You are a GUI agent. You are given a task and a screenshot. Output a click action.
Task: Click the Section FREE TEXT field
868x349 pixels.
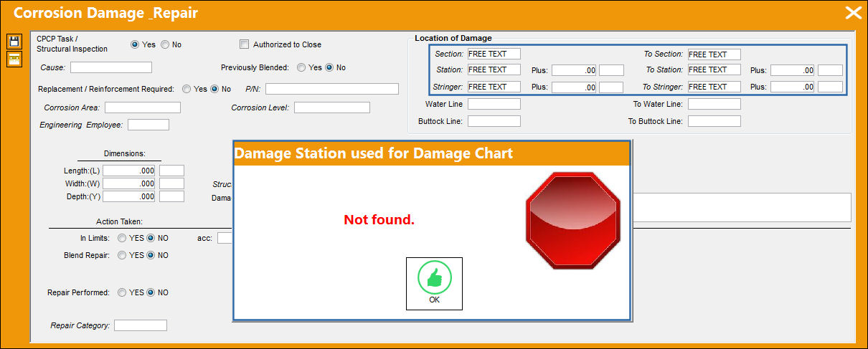[494, 54]
